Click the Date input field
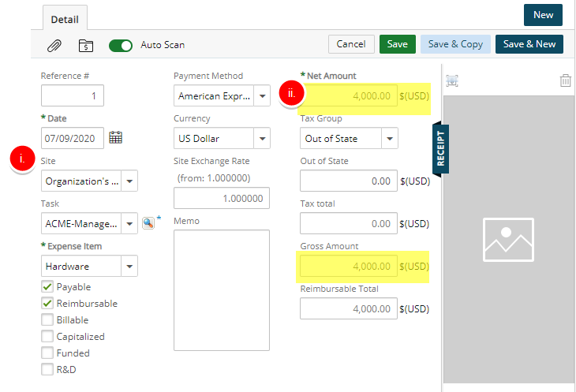This screenshot has width=576, height=392. (x=73, y=138)
